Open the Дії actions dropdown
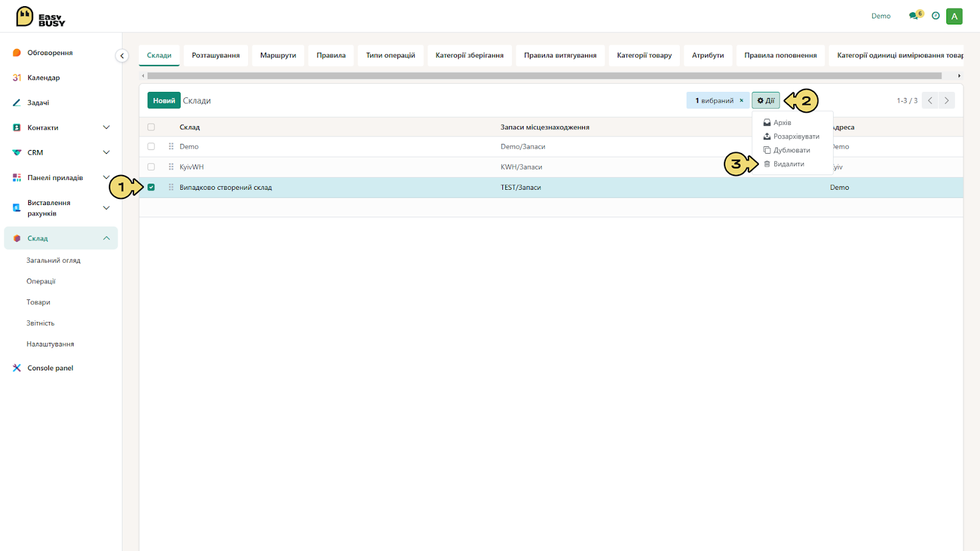 click(766, 100)
